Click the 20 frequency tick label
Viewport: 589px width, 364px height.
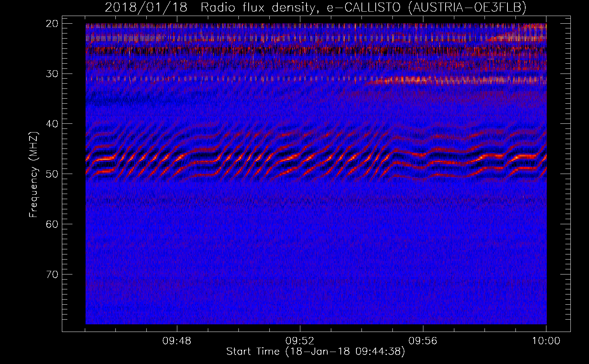pyautogui.click(x=52, y=24)
